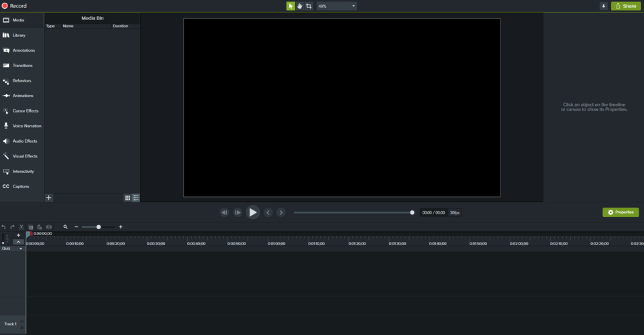
Task: Add a new track with plus icon
Action: click(x=18, y=235)
